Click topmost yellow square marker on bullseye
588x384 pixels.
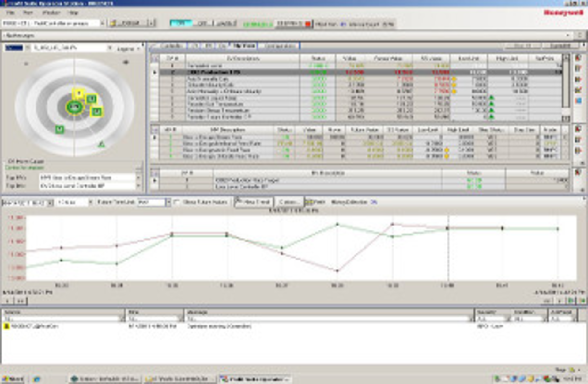coord(79,93)
